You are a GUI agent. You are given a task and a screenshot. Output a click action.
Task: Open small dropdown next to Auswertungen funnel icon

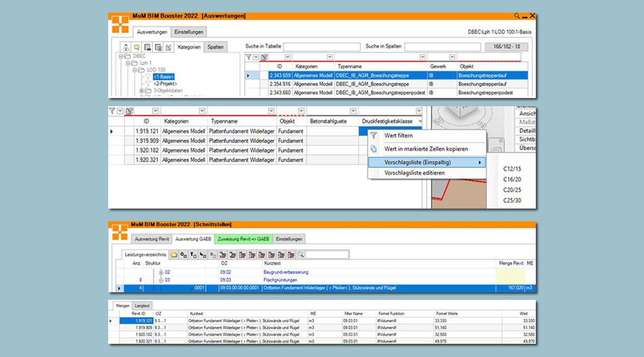[x=256, y=57]
